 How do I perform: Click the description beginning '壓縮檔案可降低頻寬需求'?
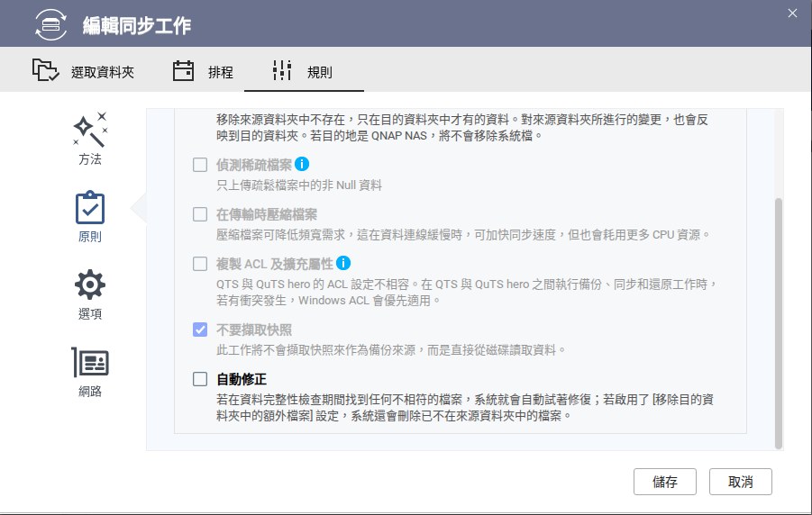click(463, 235)
